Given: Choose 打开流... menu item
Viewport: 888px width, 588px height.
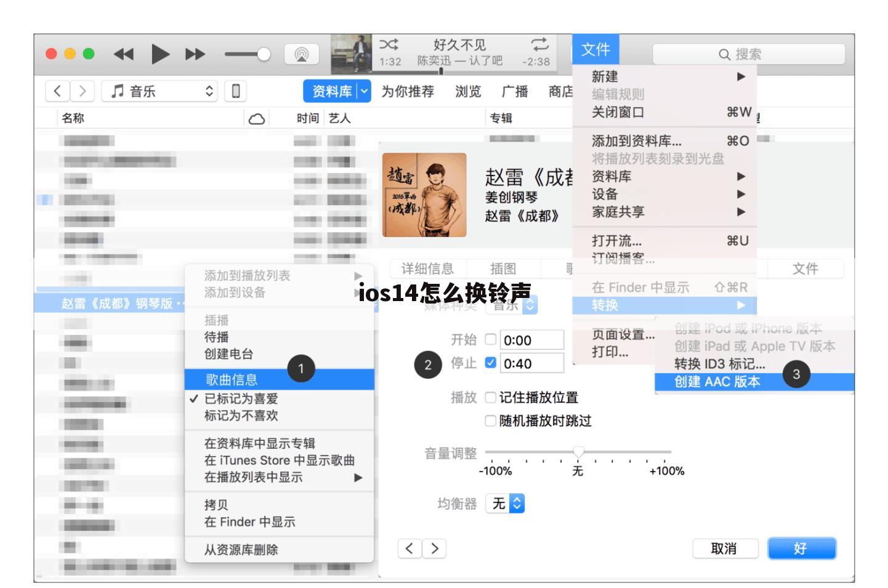Looking at the screenshot, I should (x=664, y=241).
